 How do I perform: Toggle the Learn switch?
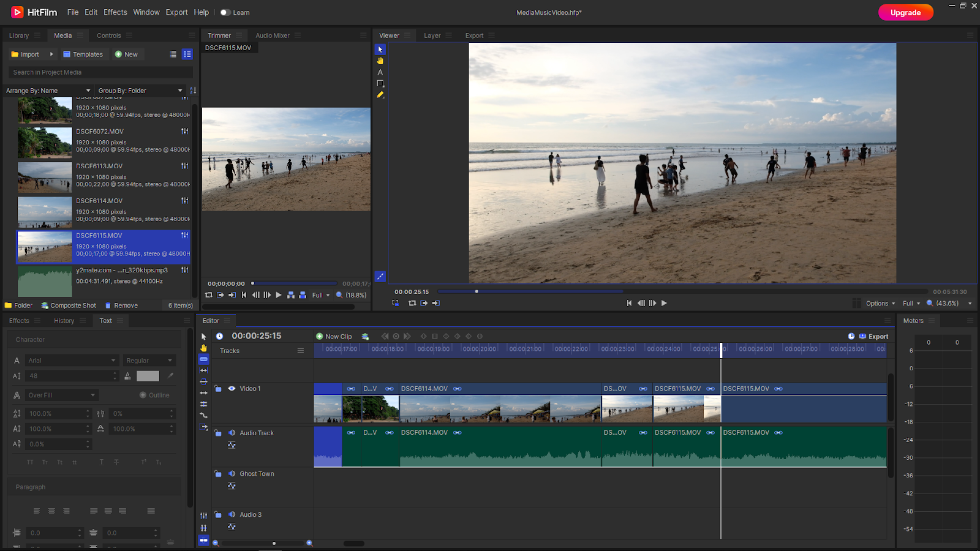click(x=225, y=12)
